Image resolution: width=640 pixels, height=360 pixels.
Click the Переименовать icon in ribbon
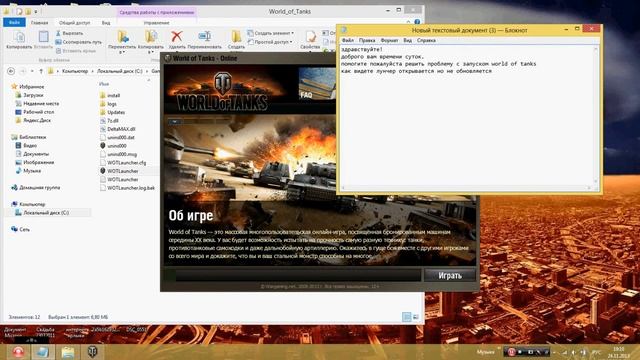point(204,36)
